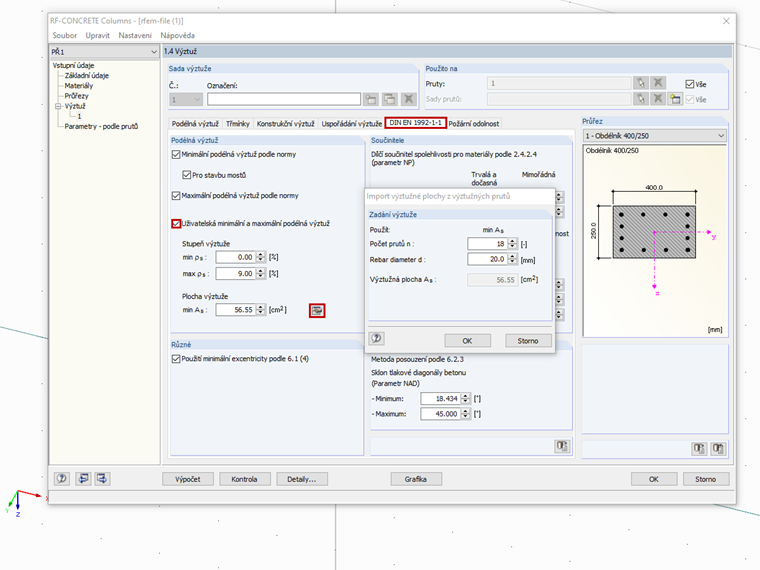Switch to the Uspořádání výztuže tab
Viewport: 760px width, 570px height.
351,124
